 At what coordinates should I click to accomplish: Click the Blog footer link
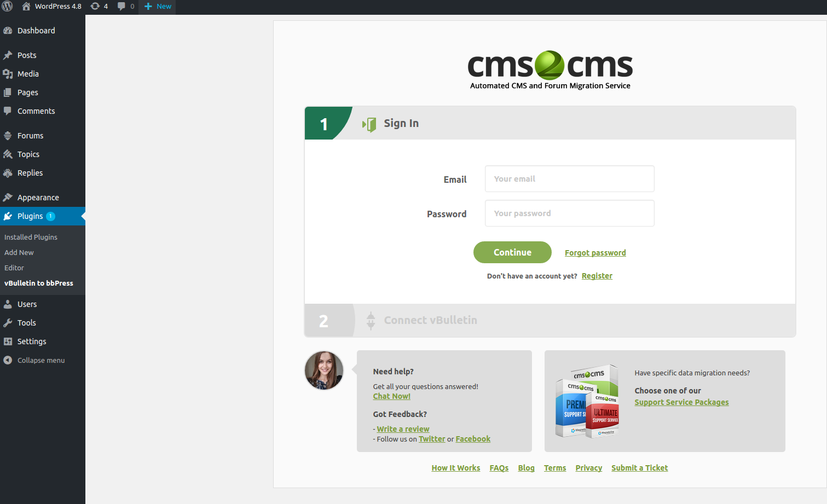tap(527, 468)
